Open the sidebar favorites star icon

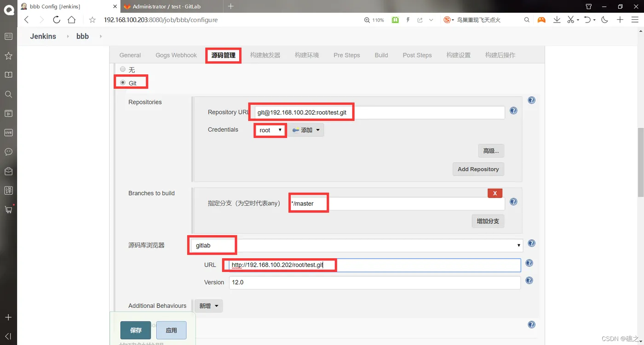point(8,56)
